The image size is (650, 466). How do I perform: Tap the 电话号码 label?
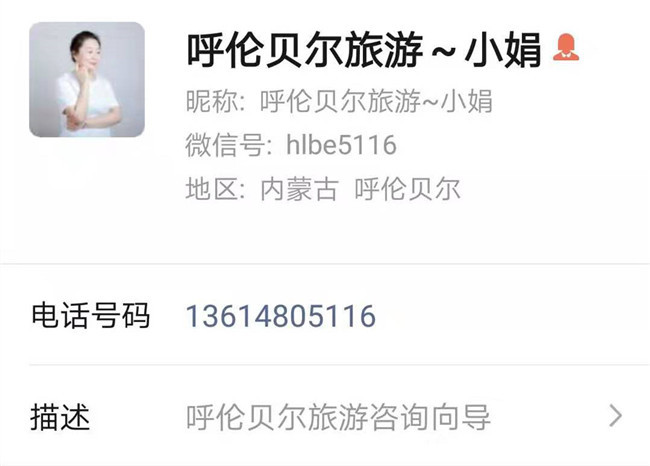tap(90, 316)
